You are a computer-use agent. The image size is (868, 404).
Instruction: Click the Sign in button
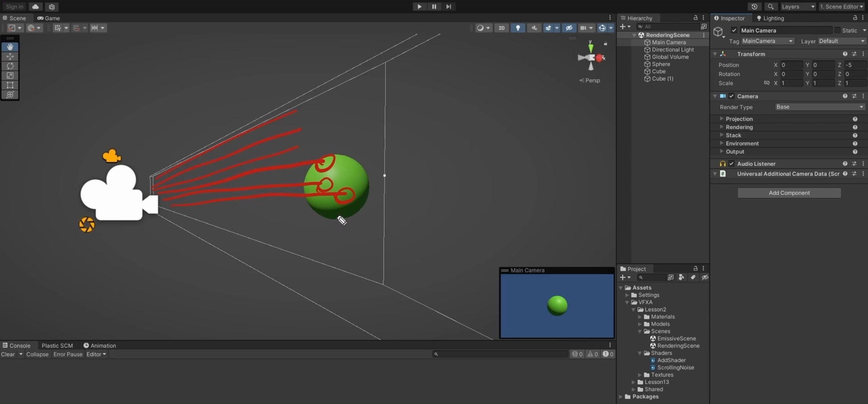(14, 7)
